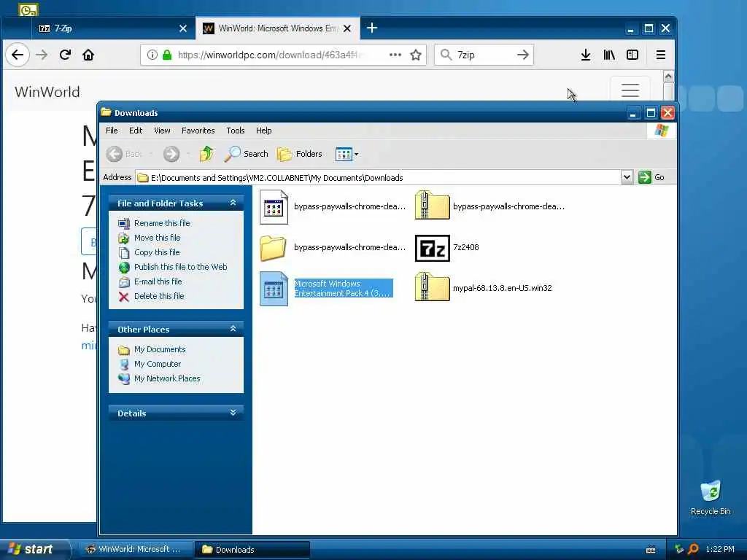The height and width of the screenshot is (560, 747).
Task: Go back in the Firefox browser
Action: (x=18, y=55)
